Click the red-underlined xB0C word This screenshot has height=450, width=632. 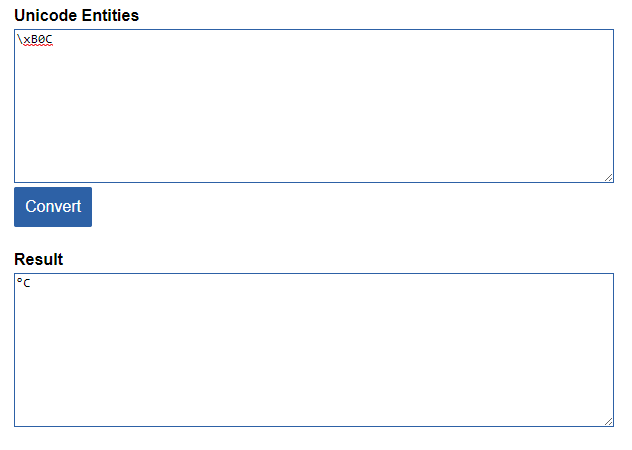point(38,40)
